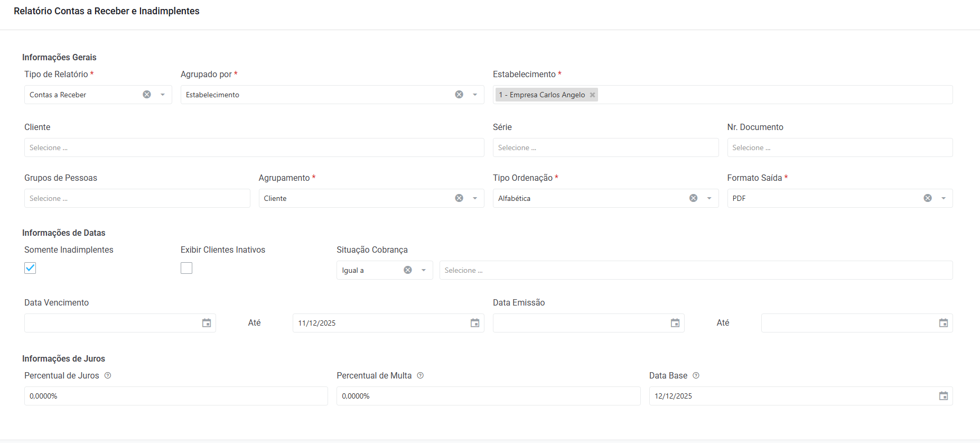Click the Grupos de Pessoas field
Screen dimensions: 980x443
click(x=137, y=198)
